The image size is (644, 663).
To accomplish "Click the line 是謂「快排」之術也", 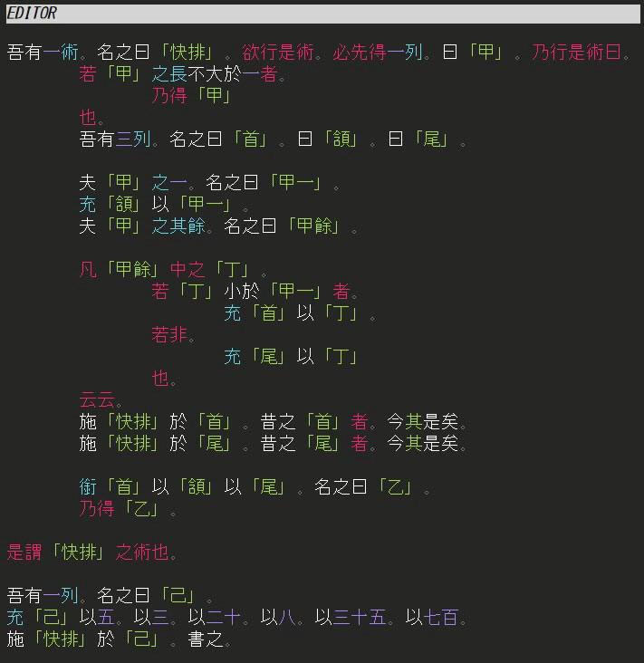I will (91, 553).
